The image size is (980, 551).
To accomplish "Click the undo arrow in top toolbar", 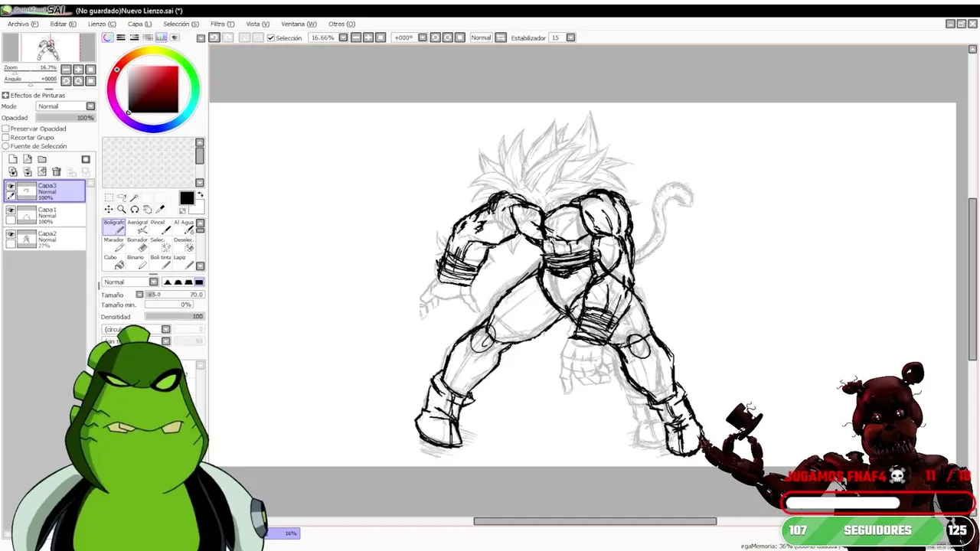I will point(214,37).
